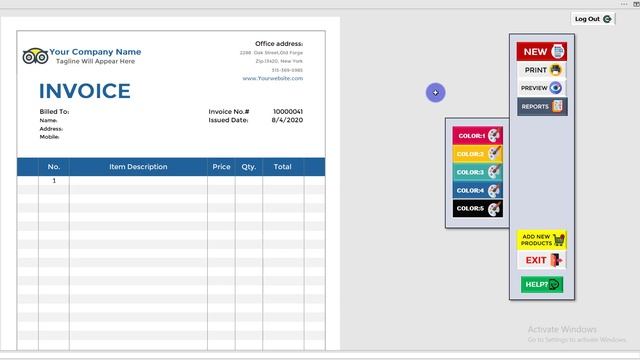Screen dimensions: 640x360
Task: Click the Address field under Billed To
Action: [51, 129]
